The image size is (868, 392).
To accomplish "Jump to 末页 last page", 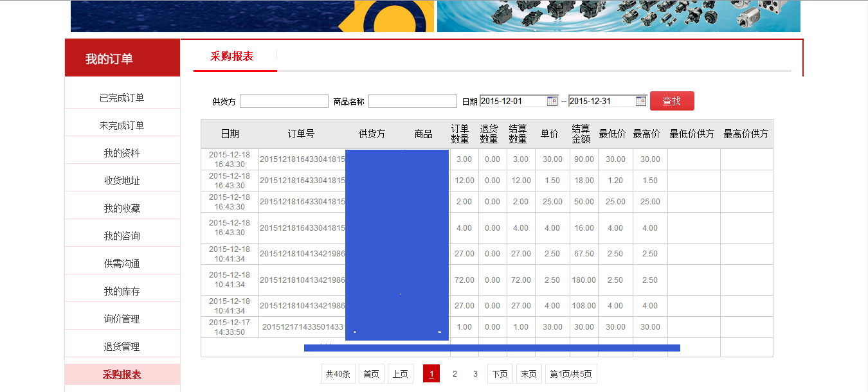I will coord(529,374).
